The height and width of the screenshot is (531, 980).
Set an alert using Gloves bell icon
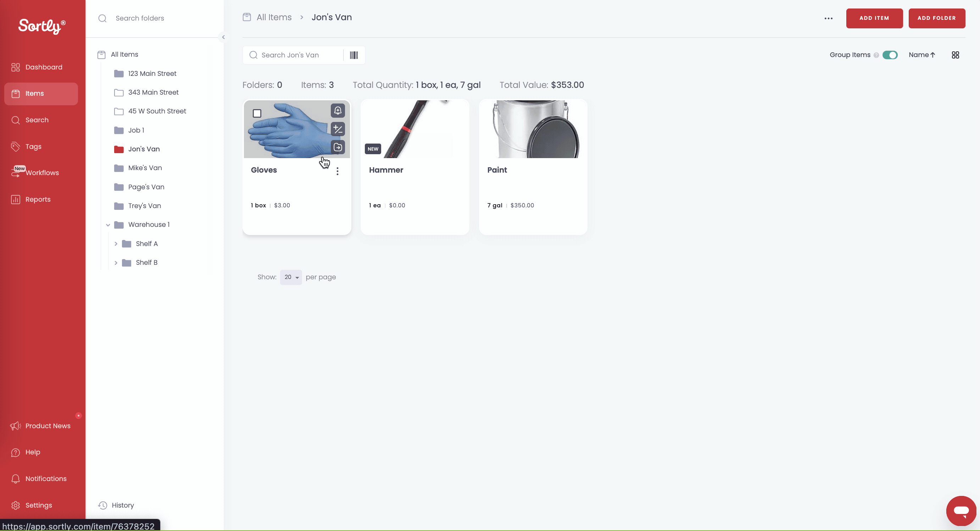(x=338, y=111)
